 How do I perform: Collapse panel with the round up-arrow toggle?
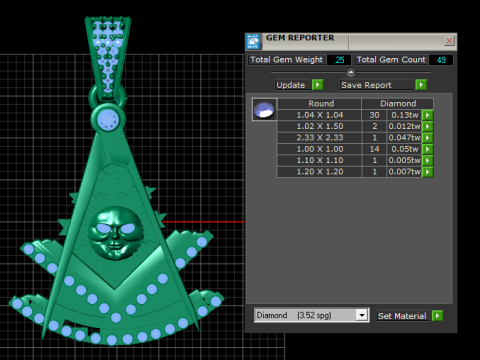(x=351, y=72)
